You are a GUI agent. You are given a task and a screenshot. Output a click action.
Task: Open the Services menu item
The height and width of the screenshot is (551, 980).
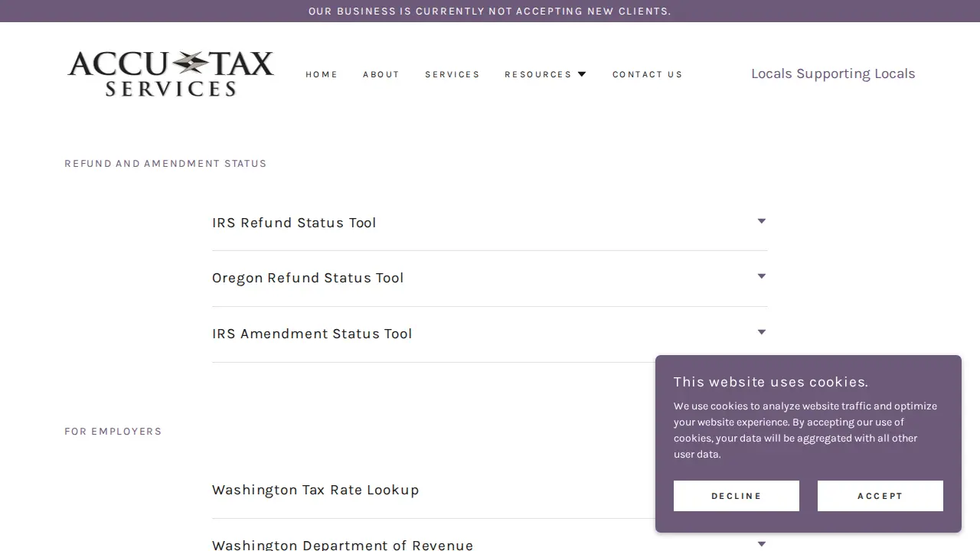click(x=452, y=74)
